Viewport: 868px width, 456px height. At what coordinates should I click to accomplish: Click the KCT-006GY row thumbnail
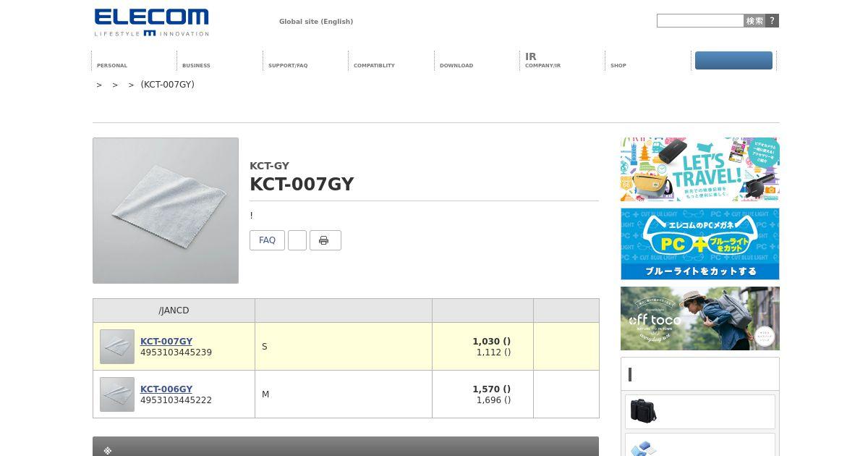[117, 394]
